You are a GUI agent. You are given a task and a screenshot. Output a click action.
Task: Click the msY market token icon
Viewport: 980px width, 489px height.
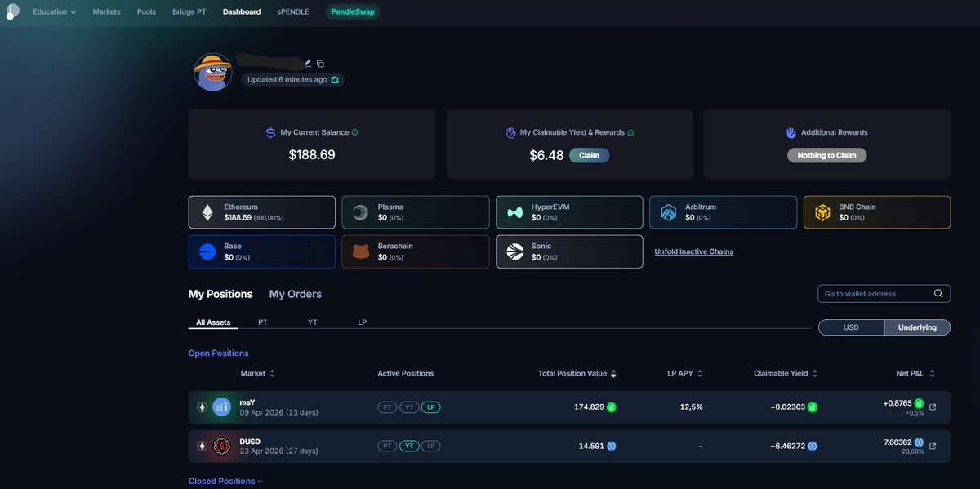pos(221,407)
